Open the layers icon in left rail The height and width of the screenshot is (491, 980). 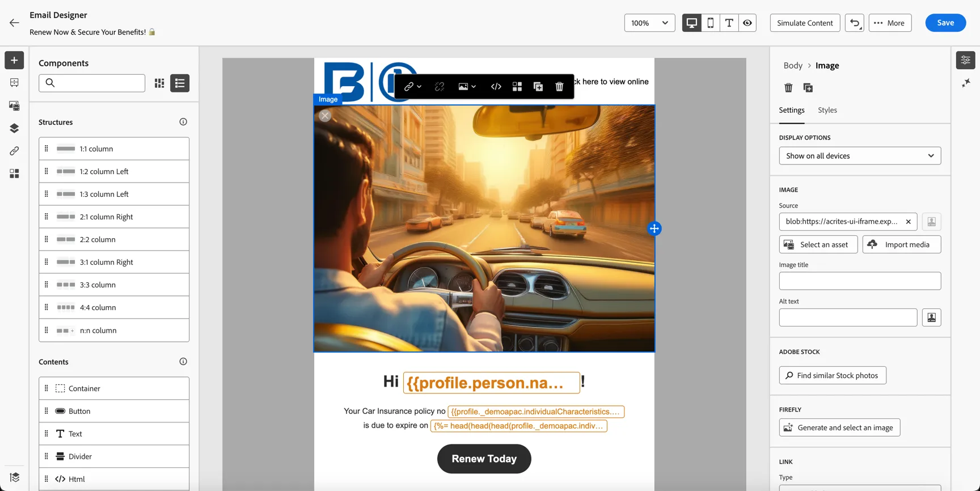pyautogui.click(x=14, y=128)
